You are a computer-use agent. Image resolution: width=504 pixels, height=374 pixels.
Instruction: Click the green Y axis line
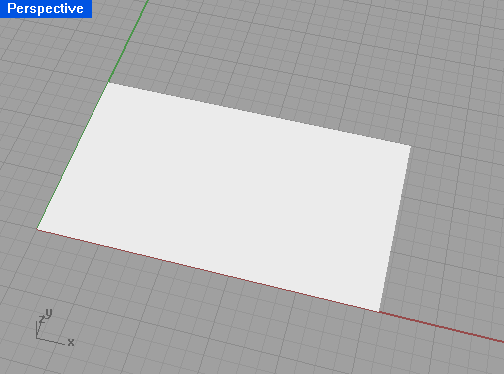coord(128,40)
